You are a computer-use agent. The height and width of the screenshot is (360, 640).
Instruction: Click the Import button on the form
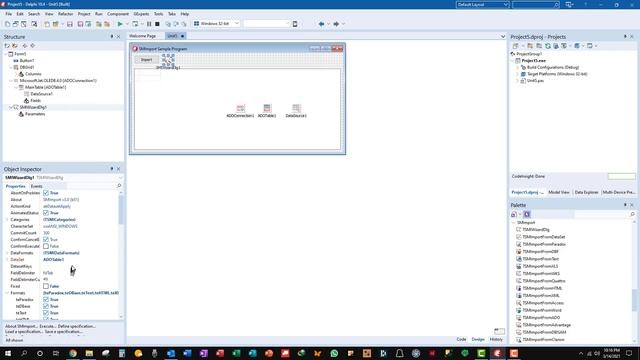(147, 60)
